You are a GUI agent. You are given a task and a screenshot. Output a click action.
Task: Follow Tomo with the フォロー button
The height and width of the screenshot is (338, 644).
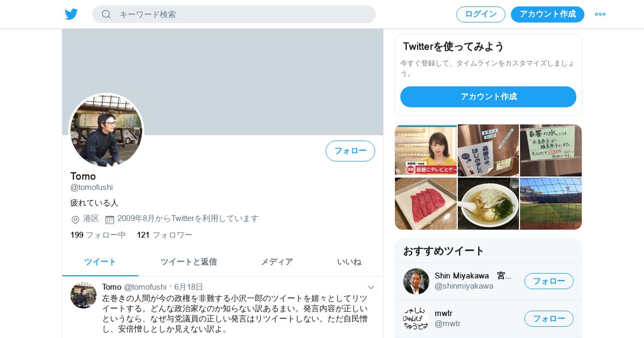(x=350, y=151)
